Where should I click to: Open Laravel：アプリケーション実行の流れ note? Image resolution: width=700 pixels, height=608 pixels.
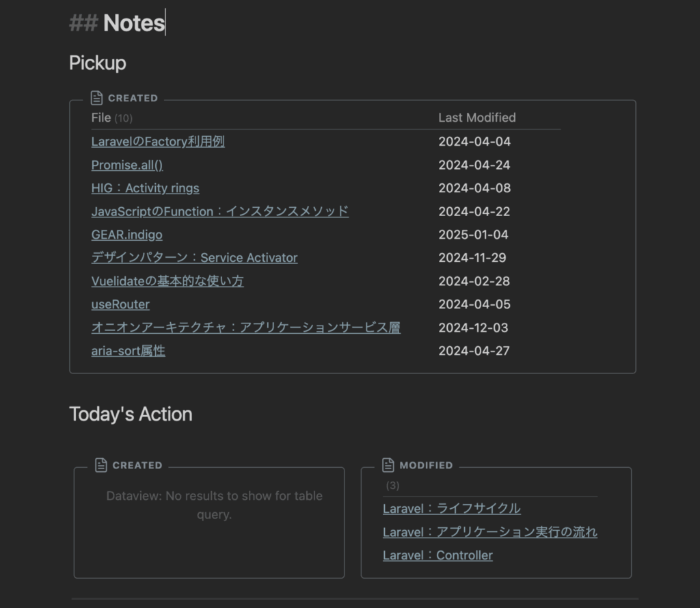(489, 532)
